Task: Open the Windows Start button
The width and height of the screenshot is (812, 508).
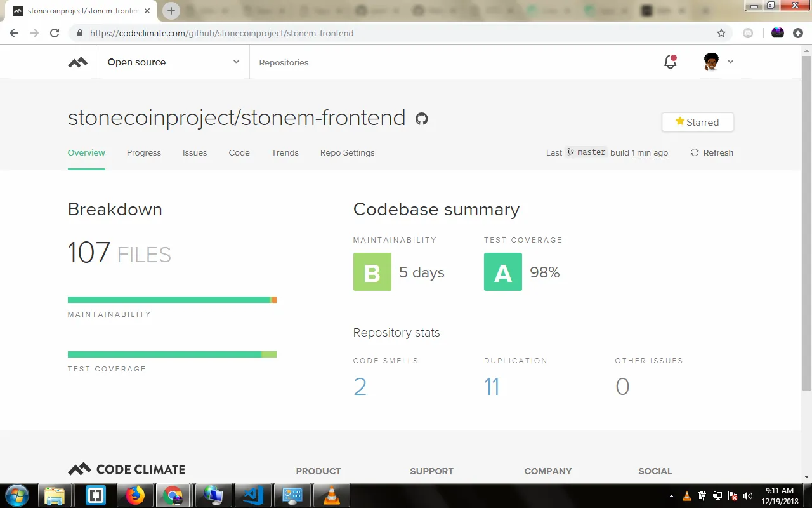Action: coord(17,495)
